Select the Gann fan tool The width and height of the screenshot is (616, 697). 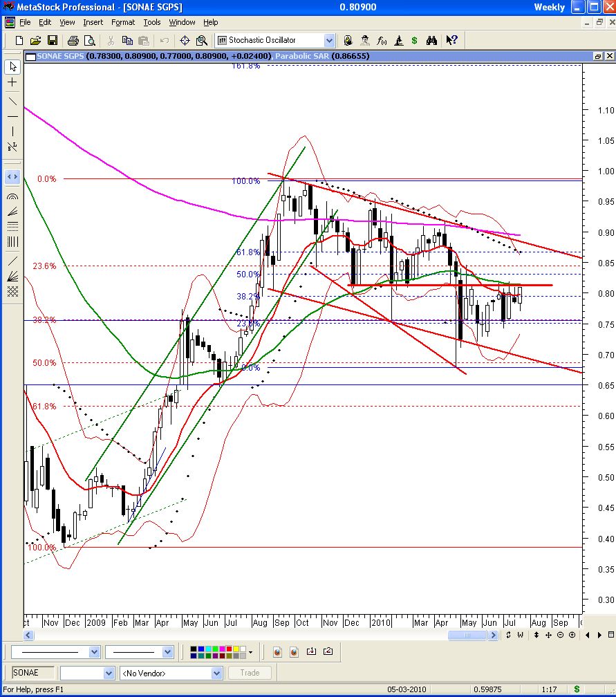[x=12, y=276]
